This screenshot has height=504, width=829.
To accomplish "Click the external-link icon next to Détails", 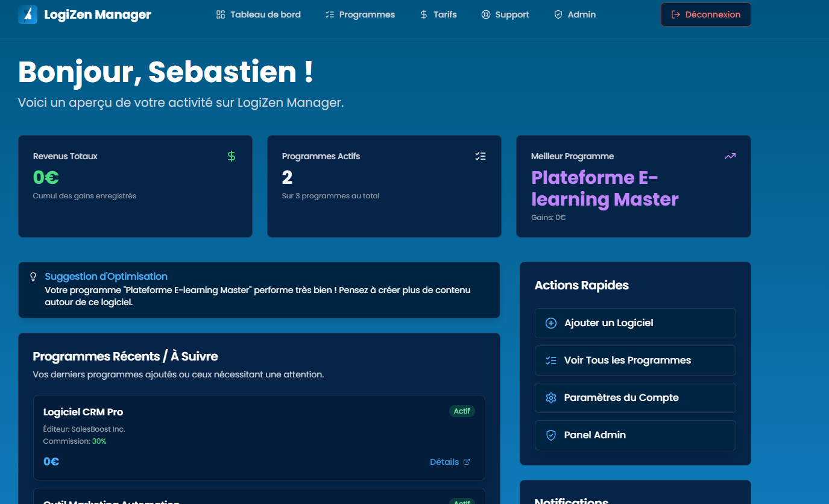I will tap(467, 461).
